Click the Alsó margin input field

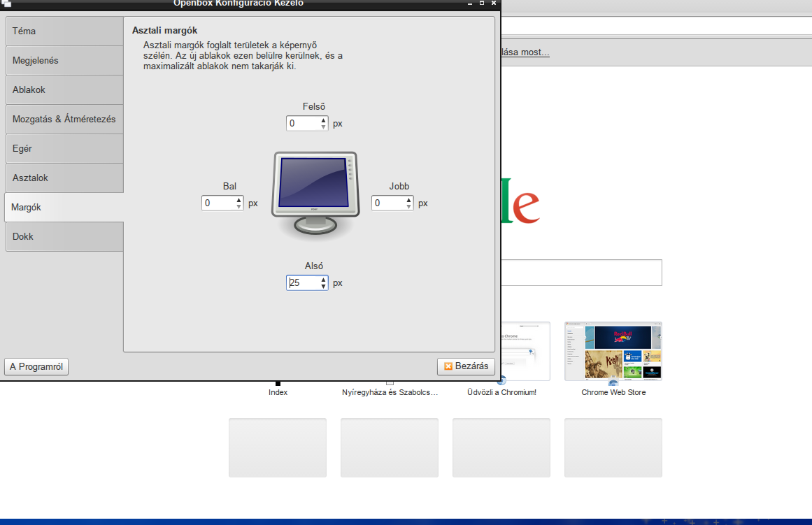click(302, 282)
